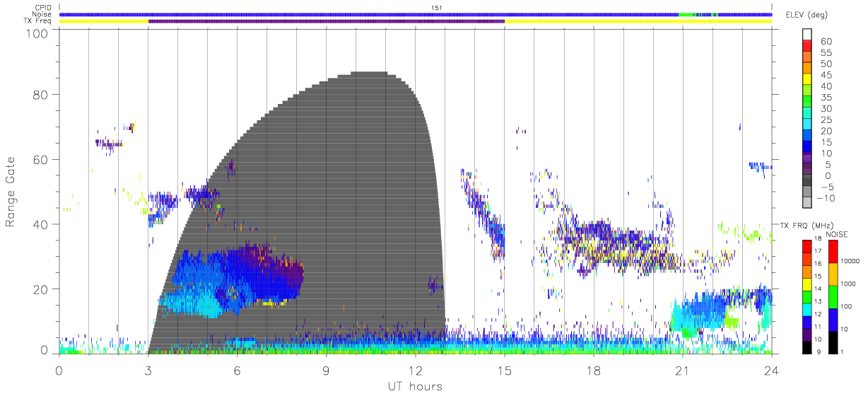Click the ELEV (deg) colorbar title
Image resolution: width=868 pixels, height=401 pixels.
coord(807,15)
